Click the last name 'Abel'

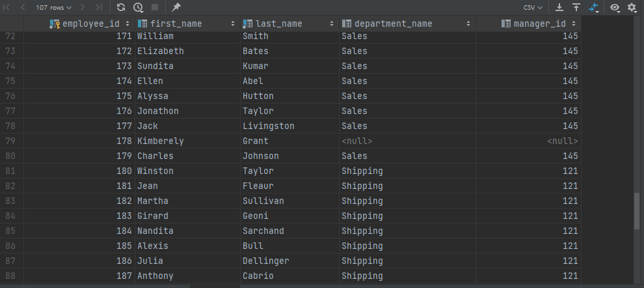point(253,81)
